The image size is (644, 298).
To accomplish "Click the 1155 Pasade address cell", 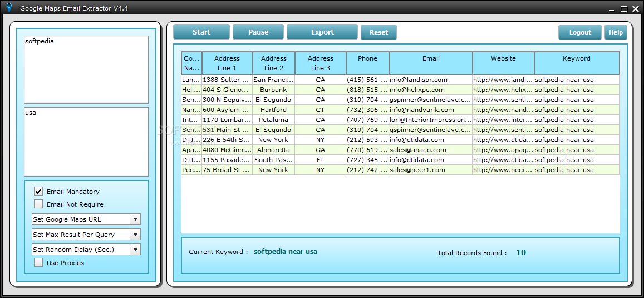I will click(x=227, y=160).
